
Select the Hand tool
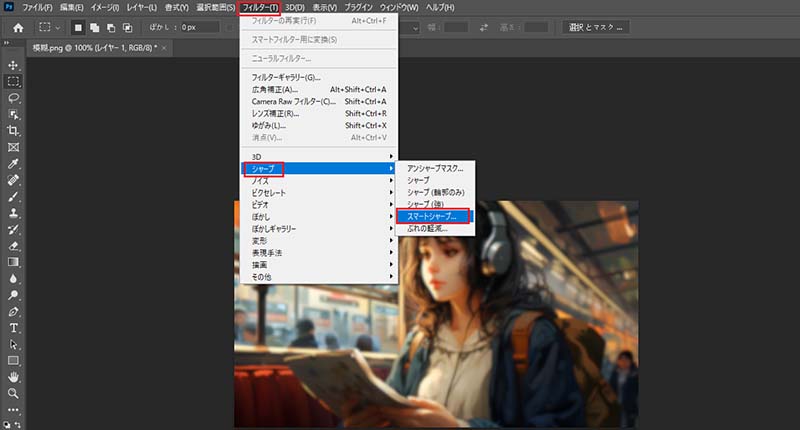tap(13, 377)
